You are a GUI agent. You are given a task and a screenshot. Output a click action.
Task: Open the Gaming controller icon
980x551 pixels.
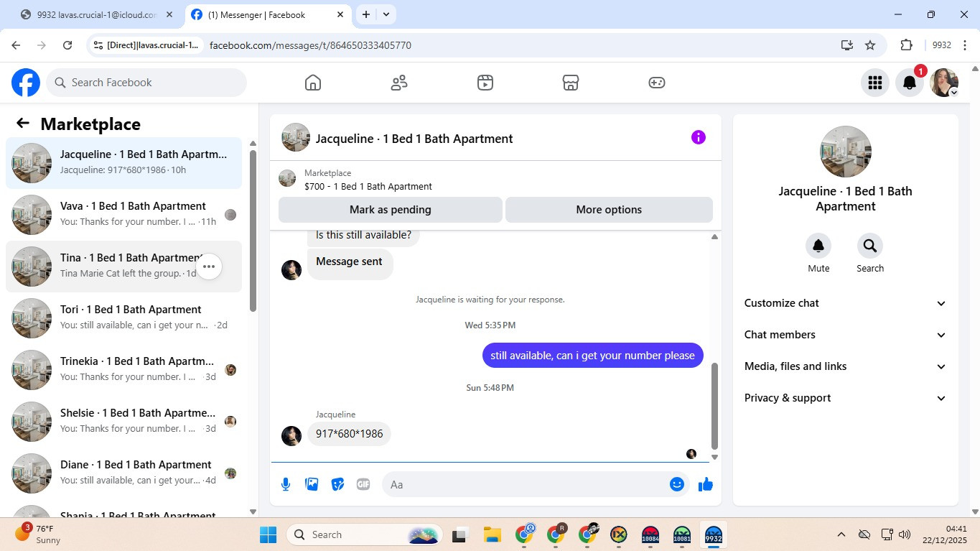pos(657,83)
